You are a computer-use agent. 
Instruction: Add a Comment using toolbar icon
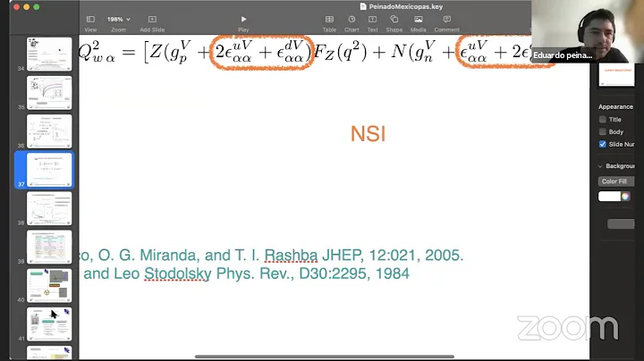pos(447,20)
